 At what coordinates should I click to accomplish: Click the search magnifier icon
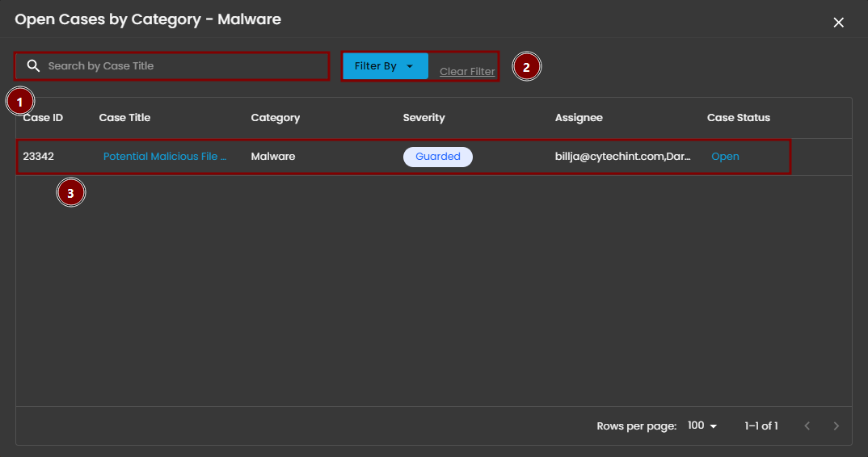(x=33, y=66)
